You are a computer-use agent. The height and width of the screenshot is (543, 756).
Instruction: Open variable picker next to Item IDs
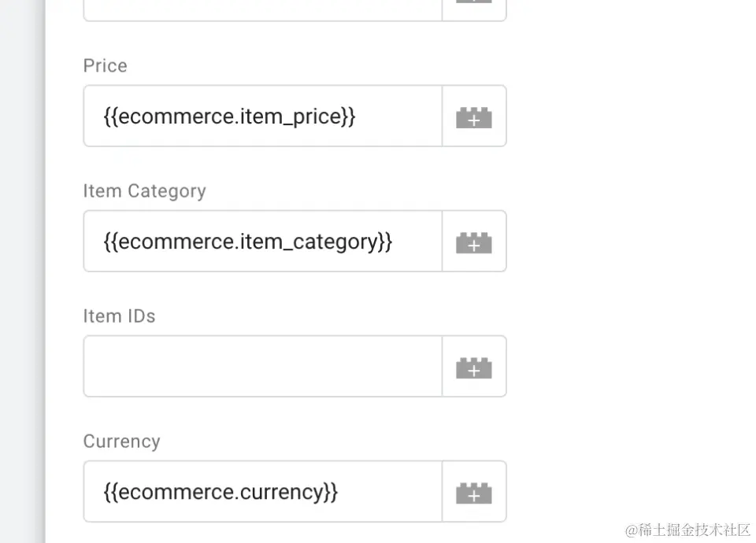[x=474, y=367]
